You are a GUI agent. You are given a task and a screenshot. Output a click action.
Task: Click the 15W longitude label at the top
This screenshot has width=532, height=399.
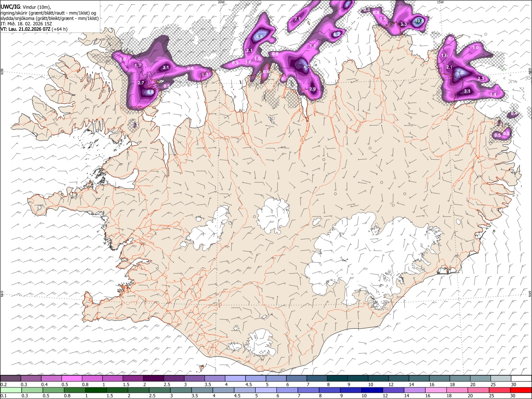(x=440, y=2)
